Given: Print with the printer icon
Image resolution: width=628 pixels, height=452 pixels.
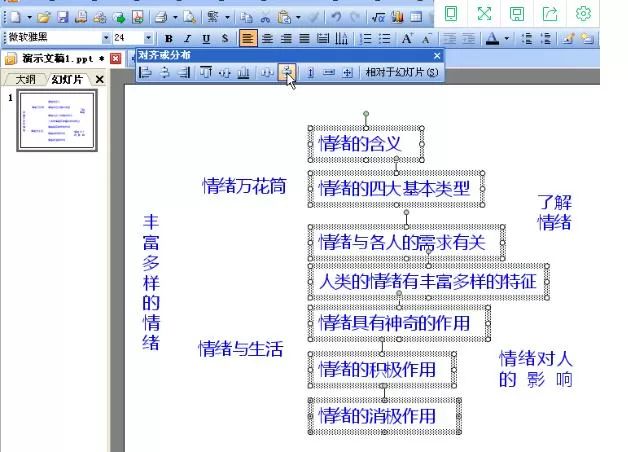Looking at the screenshot, I should click(161, 17).
